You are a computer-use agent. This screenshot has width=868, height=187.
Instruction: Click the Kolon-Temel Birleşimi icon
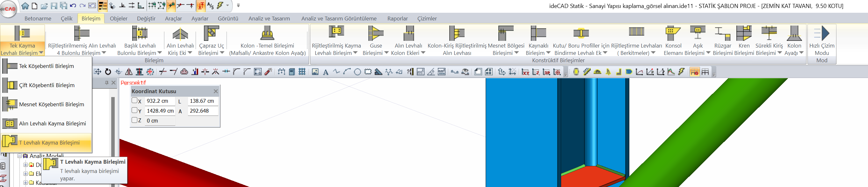[267, 34]
